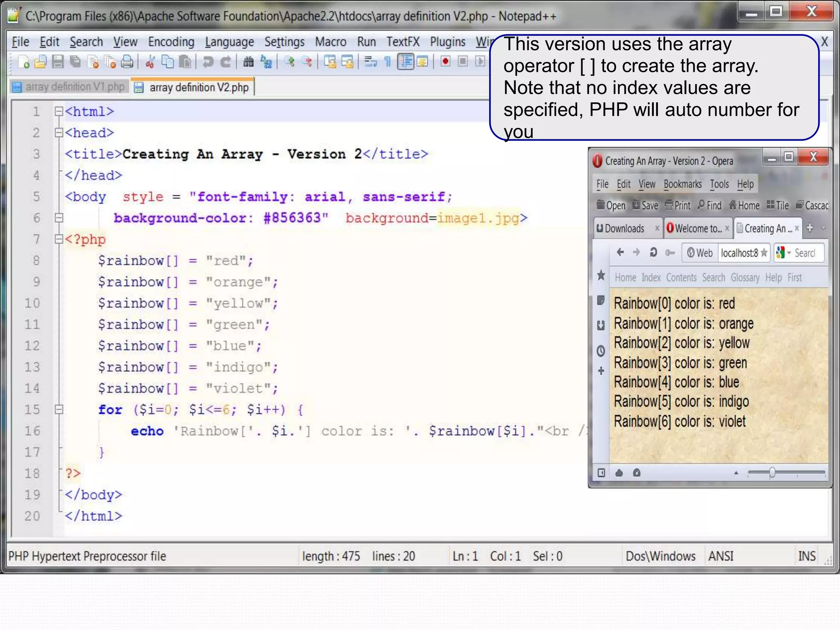Image resolution: width=840 pixels, height=630 pixels.
Task: Click the Undo arrow icon
Action: (208, 62)
